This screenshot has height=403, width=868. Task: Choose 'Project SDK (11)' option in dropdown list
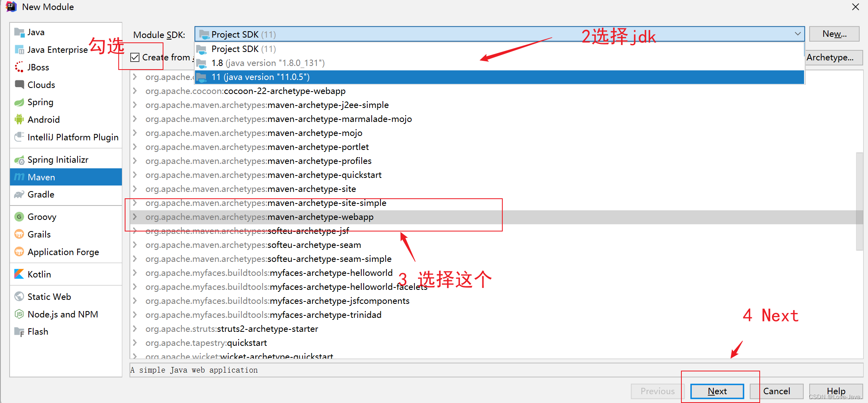500,49
